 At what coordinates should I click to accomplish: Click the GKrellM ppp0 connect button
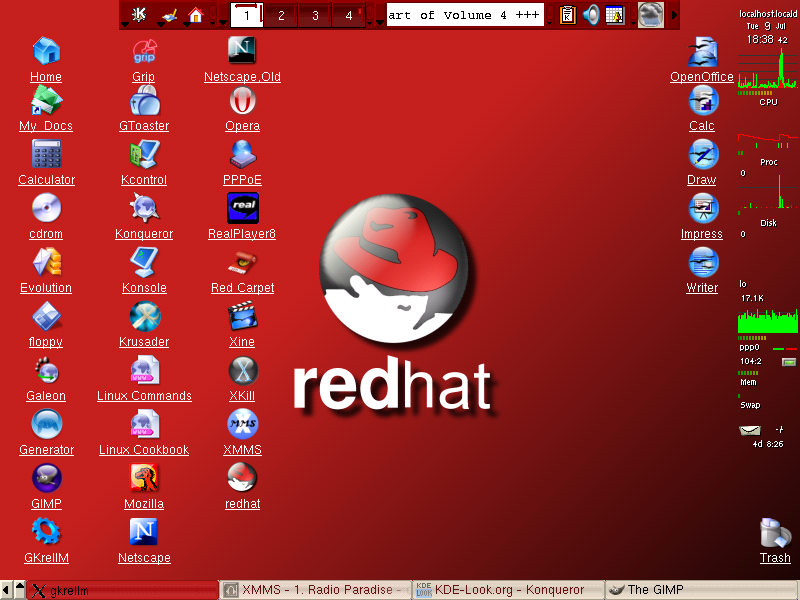789,362
